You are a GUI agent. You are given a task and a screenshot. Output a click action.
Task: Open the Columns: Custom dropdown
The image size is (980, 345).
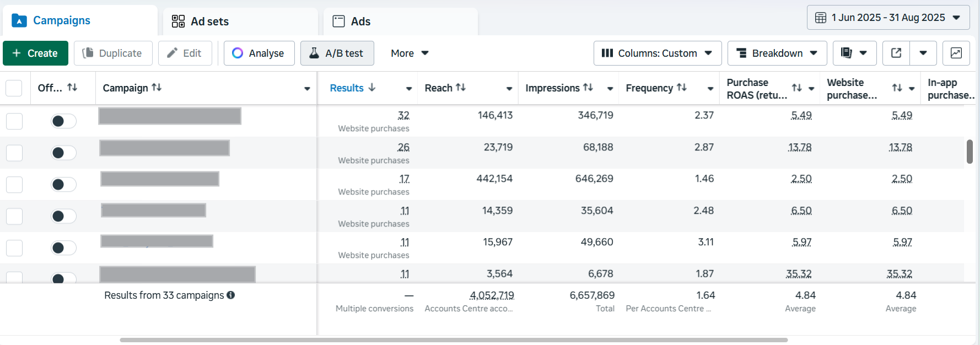(657, 53)
